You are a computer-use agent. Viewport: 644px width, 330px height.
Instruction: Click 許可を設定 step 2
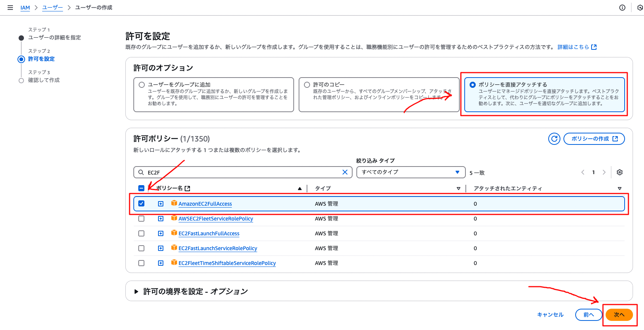(41, 59)
